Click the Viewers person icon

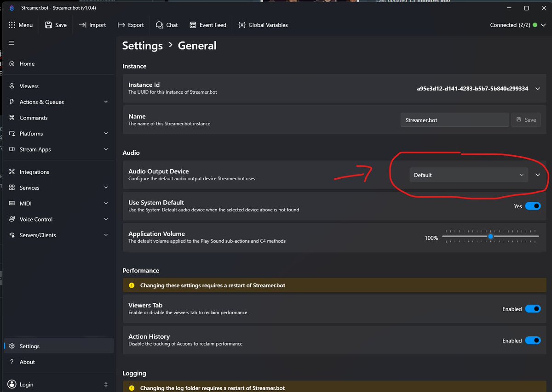pyautogui.click(x=12, y=86)
